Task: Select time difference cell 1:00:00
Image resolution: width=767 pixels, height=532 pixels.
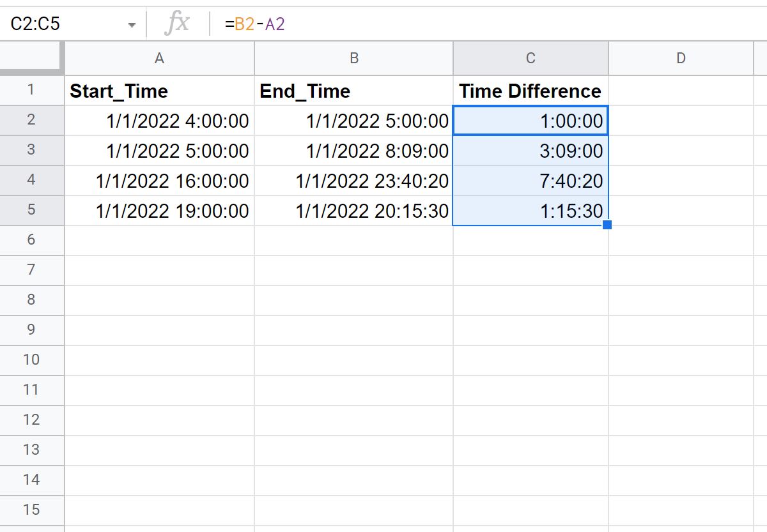Action: [x=531, y=120]
